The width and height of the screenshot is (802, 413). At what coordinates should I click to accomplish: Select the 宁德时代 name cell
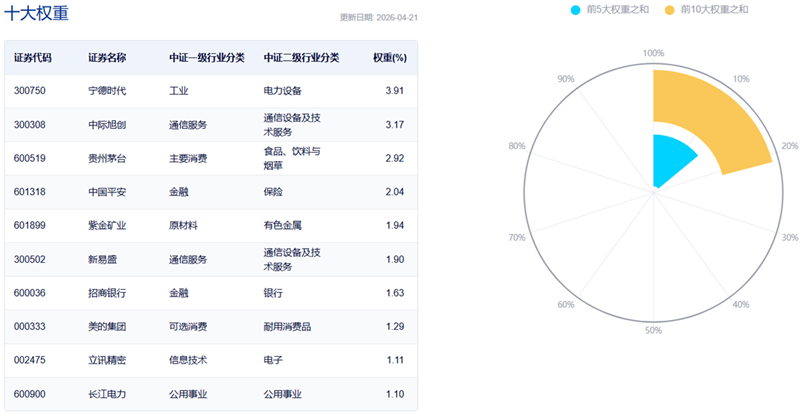pyautogui.click(x=107, y=91)
